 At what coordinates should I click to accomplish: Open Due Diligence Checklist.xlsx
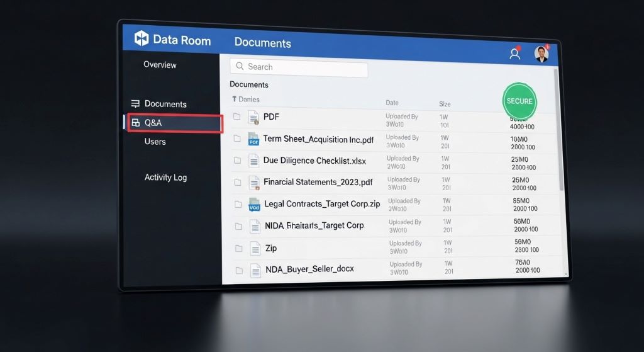click(314, 161)
